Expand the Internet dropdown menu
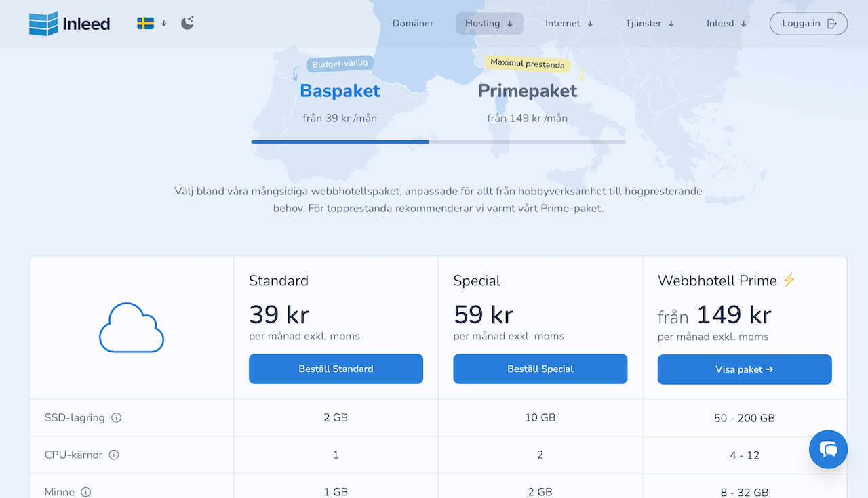Viewport: 868px width, 498px height. coord(570,23)
